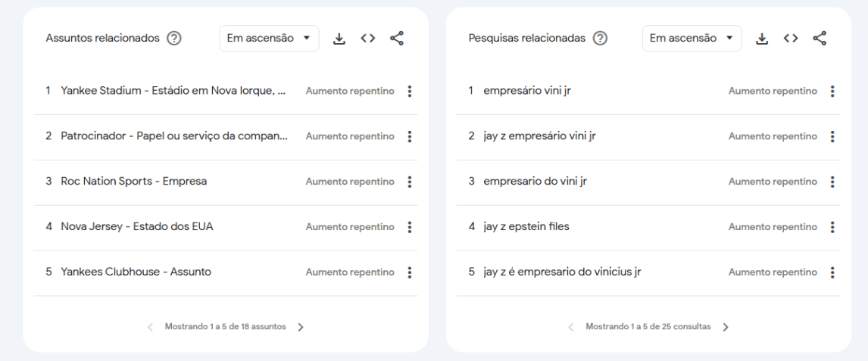The width and height of the screenshot is (868, 361).
Task: Open more options for 'empresário vini jr'
Action: point(832,92)
